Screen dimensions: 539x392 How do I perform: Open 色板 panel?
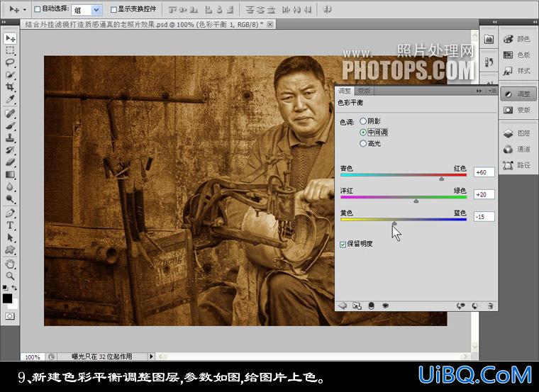(518, 55)
